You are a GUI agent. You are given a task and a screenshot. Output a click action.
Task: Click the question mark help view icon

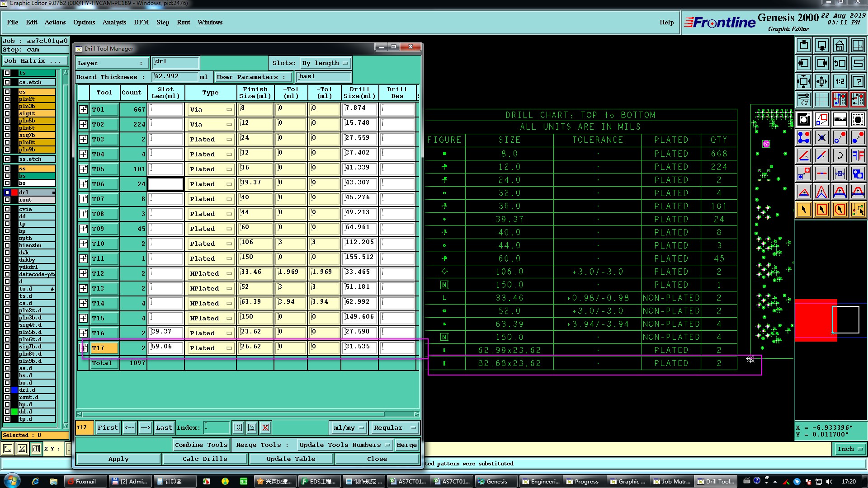[858, 81]
